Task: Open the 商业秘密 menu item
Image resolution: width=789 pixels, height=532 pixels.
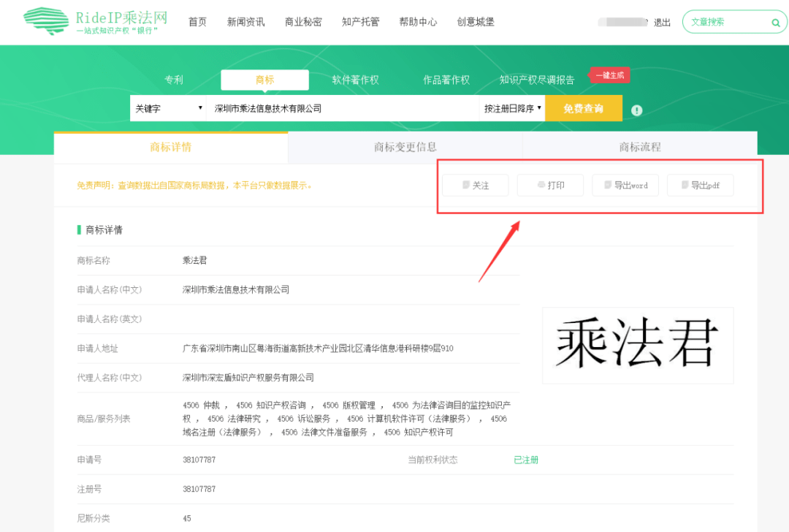Action: point(303,22)
